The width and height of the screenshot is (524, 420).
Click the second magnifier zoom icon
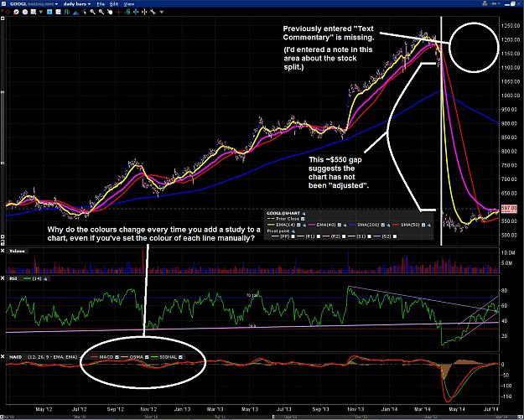[101, 12]
